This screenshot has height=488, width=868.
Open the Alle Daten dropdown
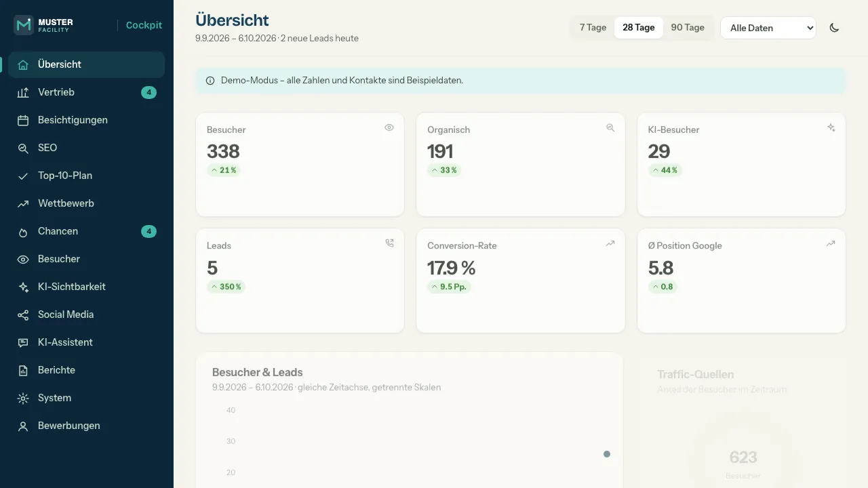(x=768, y=28)
